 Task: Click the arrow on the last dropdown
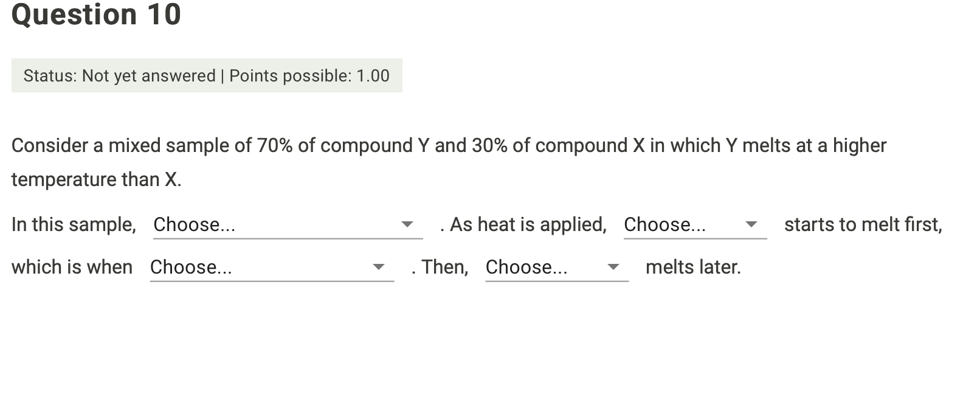coord(614,268)
